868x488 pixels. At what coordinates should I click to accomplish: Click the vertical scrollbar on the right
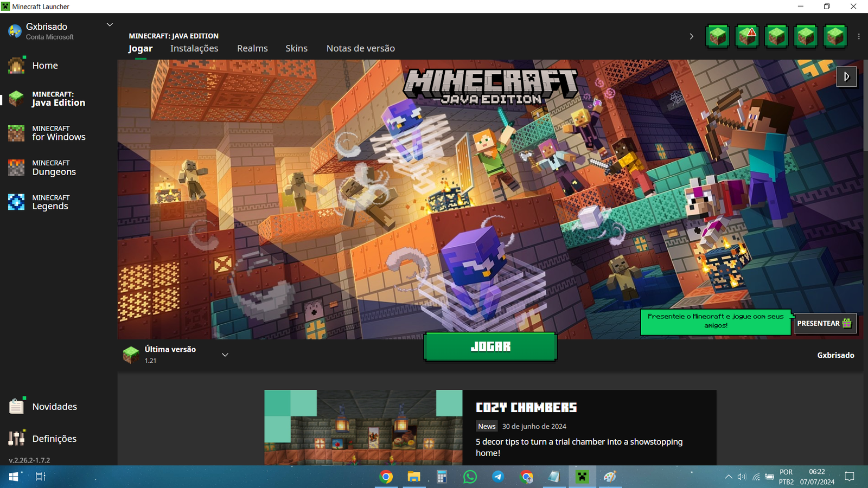click(865, 106)
